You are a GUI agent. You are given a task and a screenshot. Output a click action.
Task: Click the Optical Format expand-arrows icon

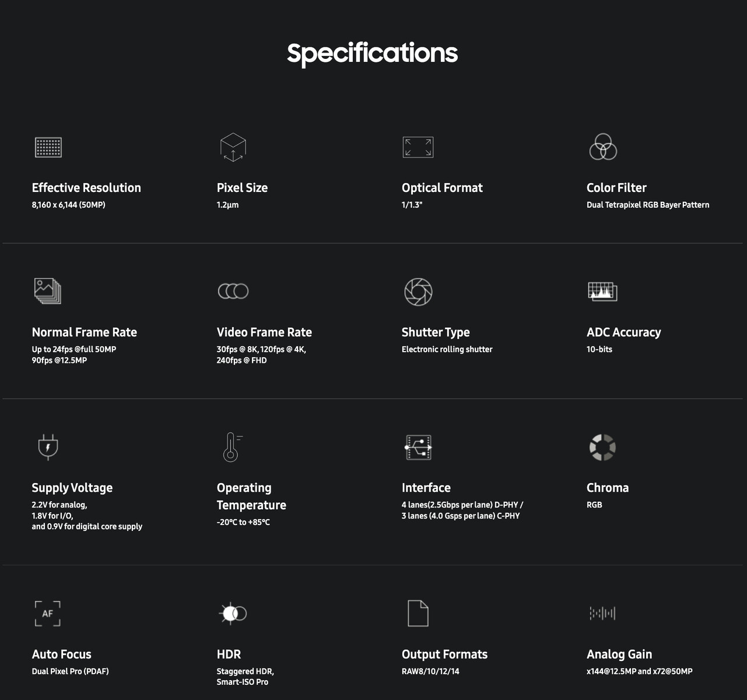pyautogui.click(x=418, y=147)
